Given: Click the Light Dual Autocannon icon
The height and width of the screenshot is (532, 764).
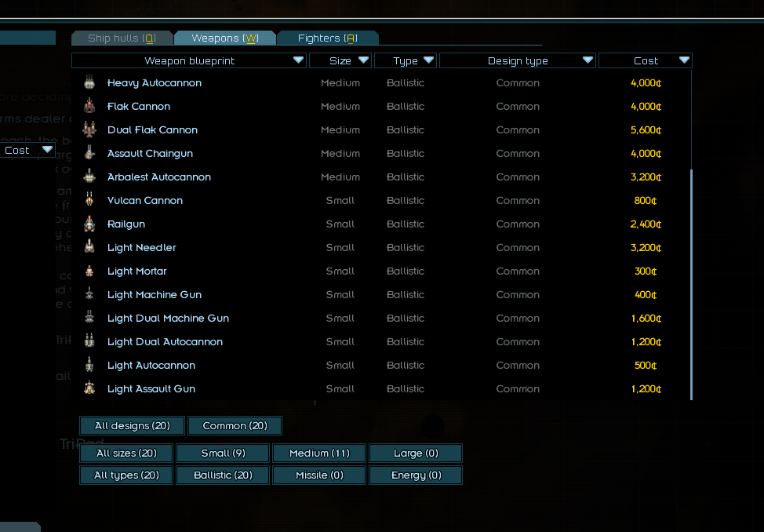Looking at the screenshot, I should click(x=89, y=341).
